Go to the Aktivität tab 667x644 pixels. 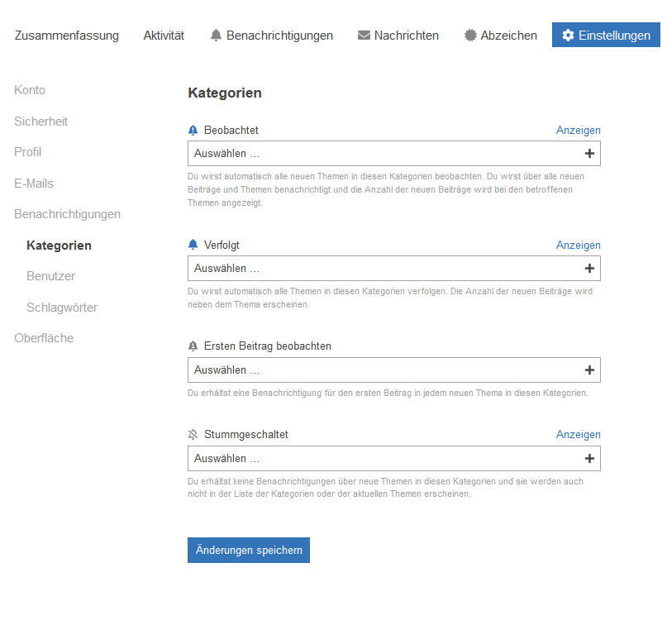[x=164, y=36]
